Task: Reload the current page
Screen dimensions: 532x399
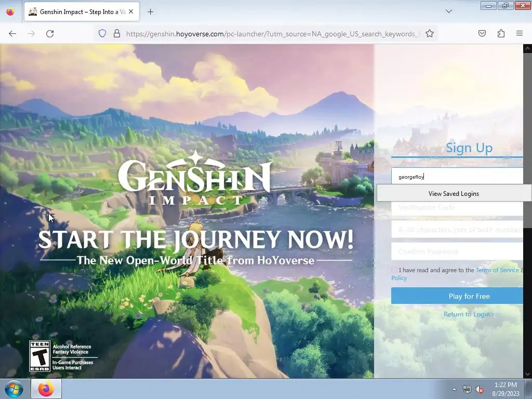Action: pyautogui.click(x=50, y=34)
